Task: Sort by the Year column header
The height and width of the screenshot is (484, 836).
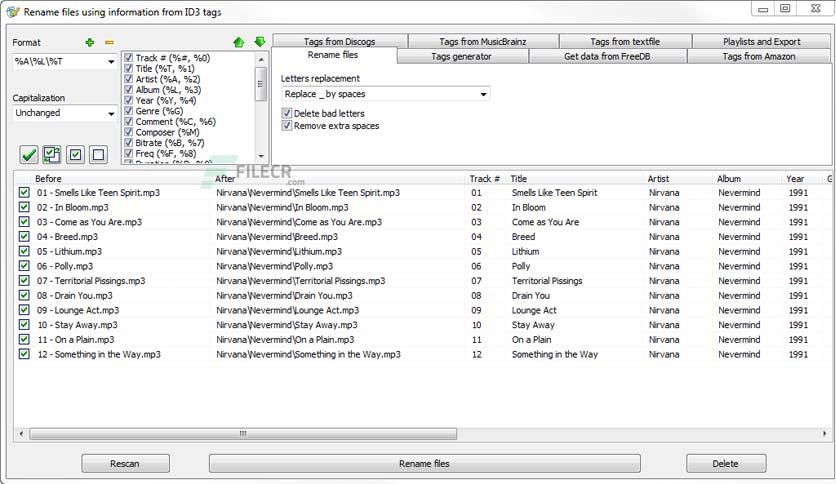Action: (x=795, y=179)
